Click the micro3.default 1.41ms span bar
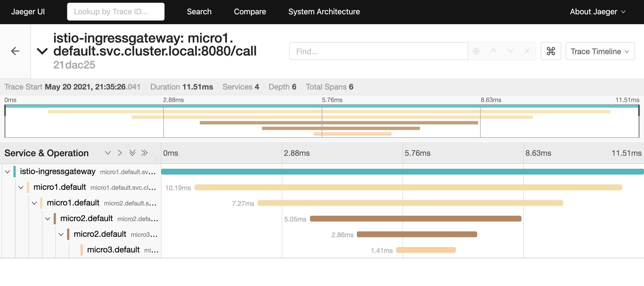Viewport: 644px width, 286px height. click(426, 250)
